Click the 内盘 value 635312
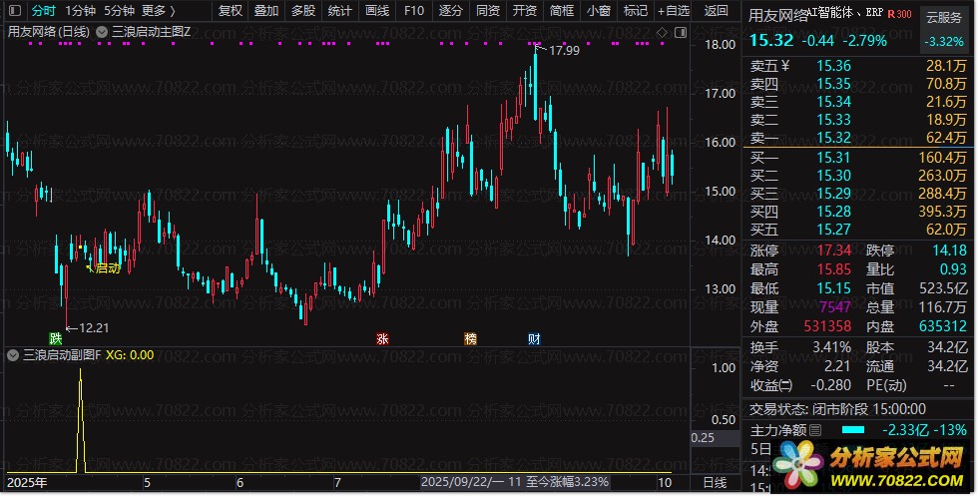The image size is (980, 497). pyautogui.click(x=942, y=325)
